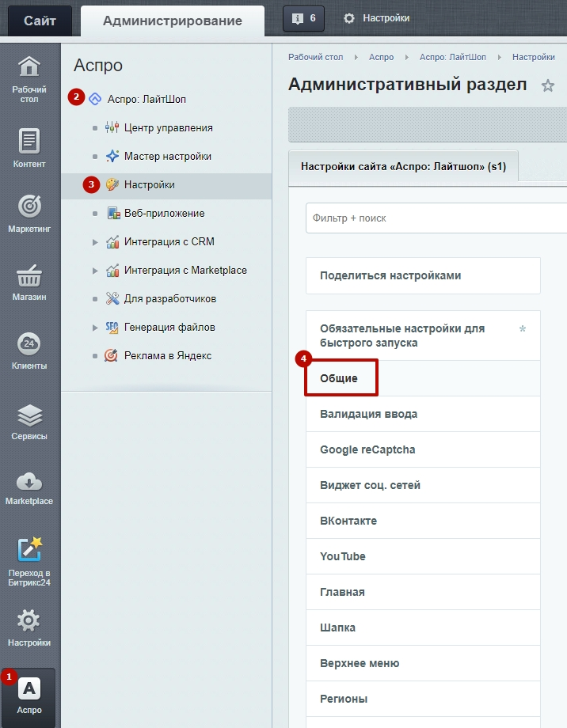Click the Мастер настройки sparkle icon
The width and height of the screenshot is (567, 728).
click(x=112, y=156)
